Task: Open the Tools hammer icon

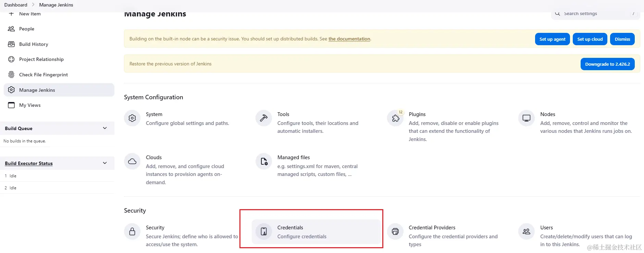Action: point(264,118)
